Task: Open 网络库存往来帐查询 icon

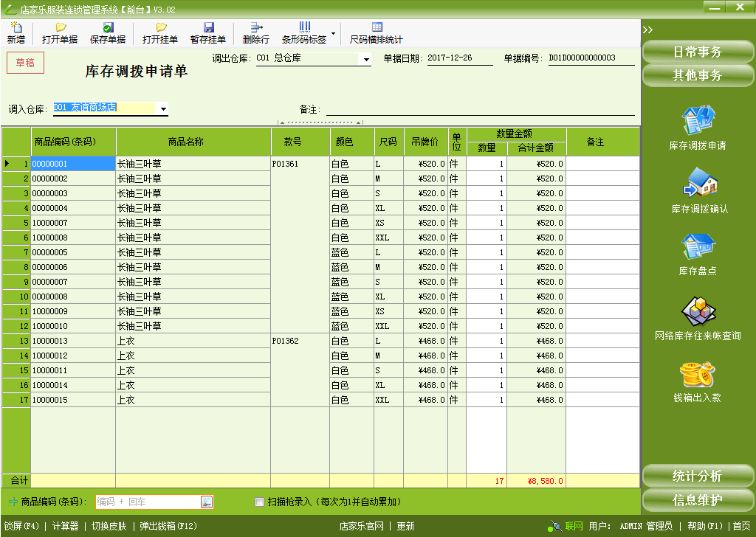Action: 698,319
